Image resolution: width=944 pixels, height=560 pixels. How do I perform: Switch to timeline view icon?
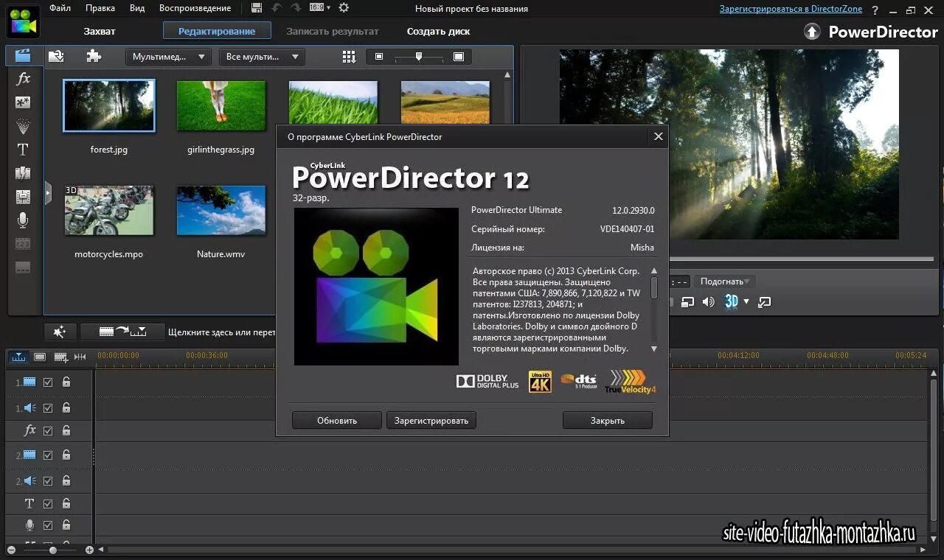[x=19, y=357]
